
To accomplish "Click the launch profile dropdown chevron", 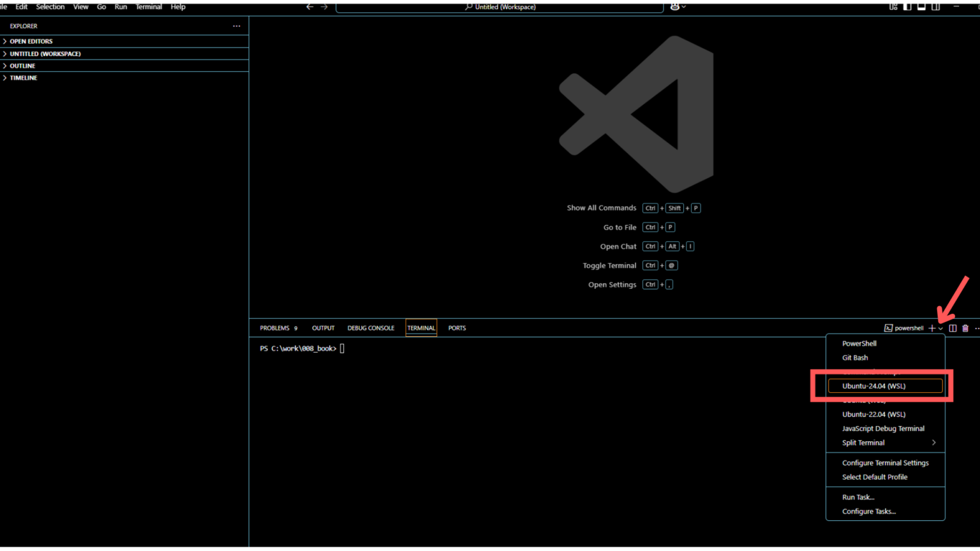I will tap(940, 329).
